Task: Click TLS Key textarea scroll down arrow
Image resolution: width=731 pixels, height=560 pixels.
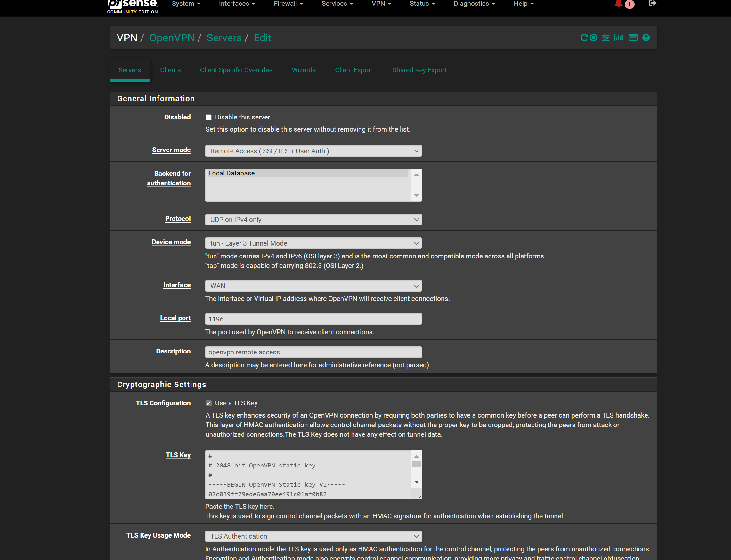Action: coord(417,482)
